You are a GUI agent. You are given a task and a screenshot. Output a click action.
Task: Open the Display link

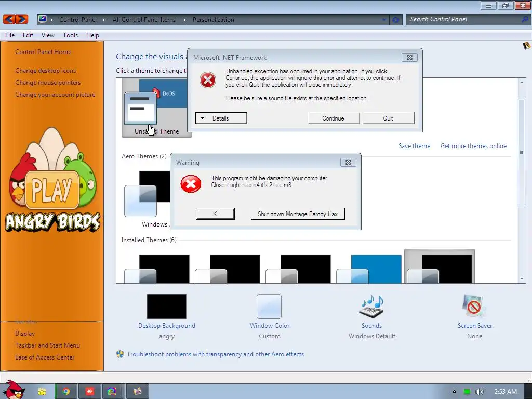coord(25,334)
